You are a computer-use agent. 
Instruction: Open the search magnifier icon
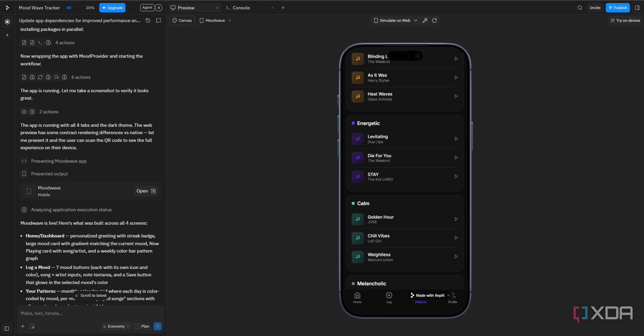click(580, 8)
